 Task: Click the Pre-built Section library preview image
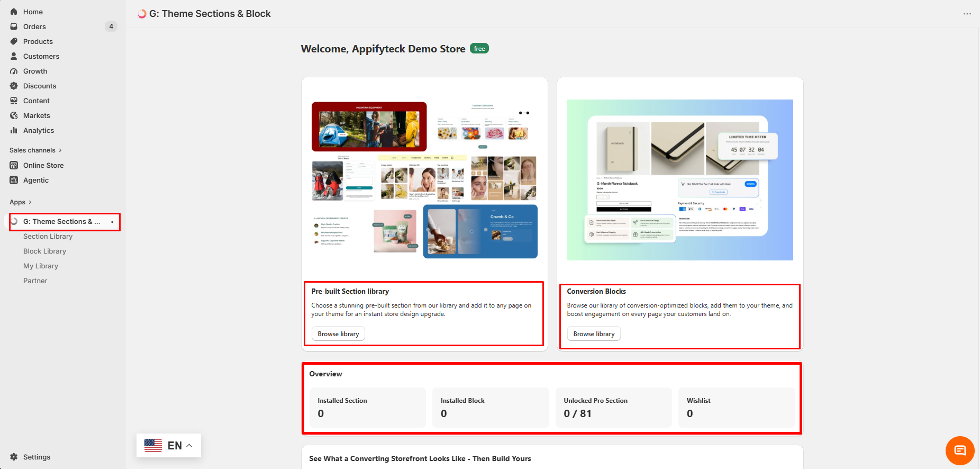424,180
